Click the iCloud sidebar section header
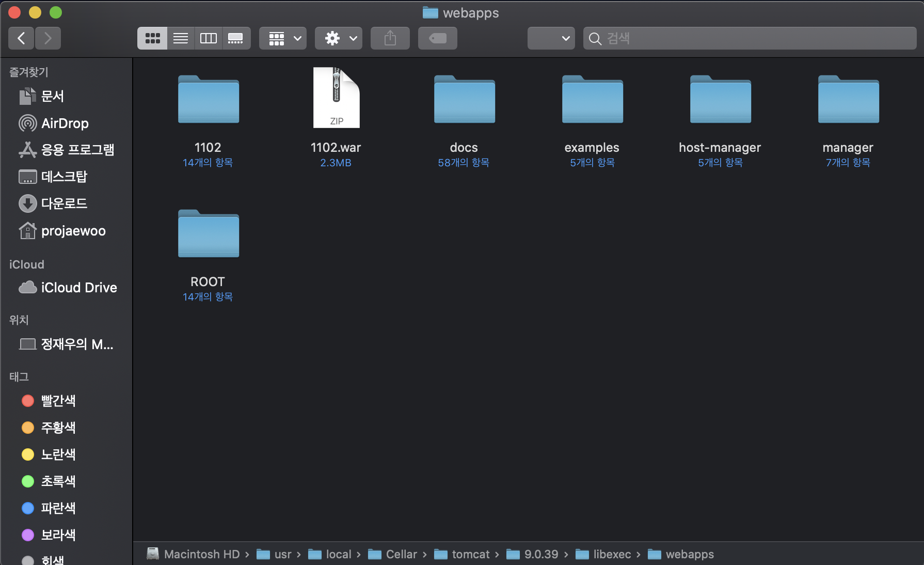This screenshot has height=565, width=924. (x=27, y=264)
